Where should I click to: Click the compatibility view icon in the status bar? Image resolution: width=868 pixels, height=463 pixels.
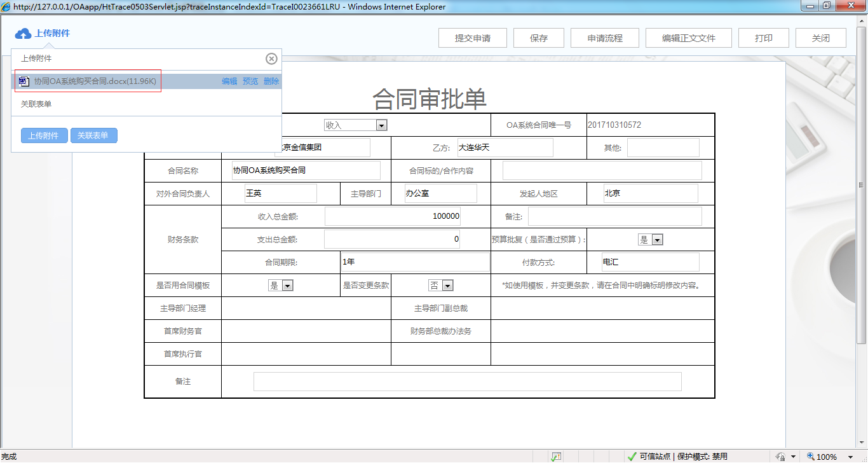557,456
